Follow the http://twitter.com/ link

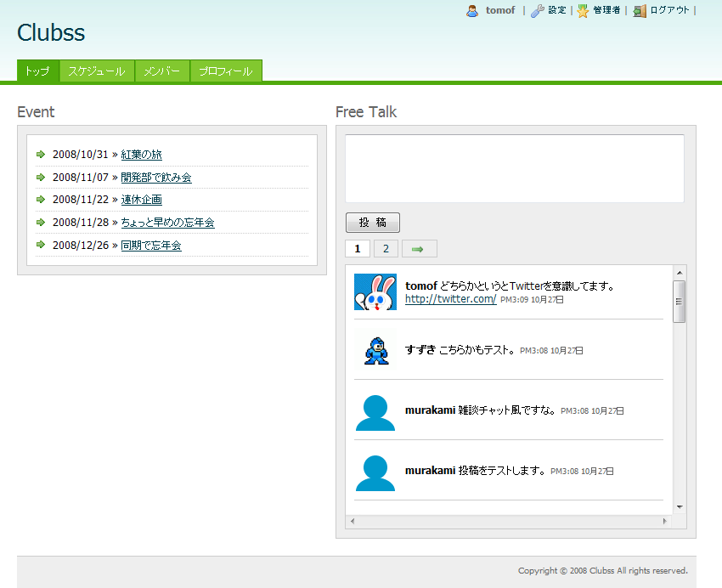click(450, 299)
